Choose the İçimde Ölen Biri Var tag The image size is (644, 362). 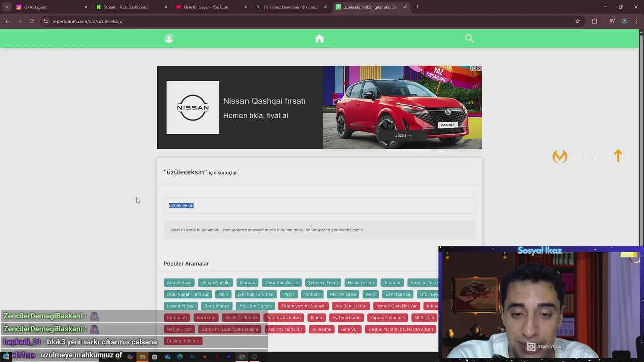pyautogui.click(x=396, y=306)
